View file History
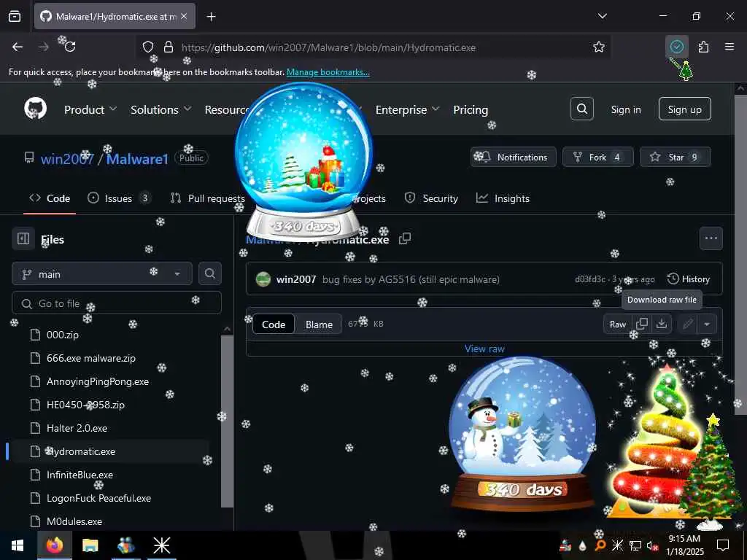 (x=689, y=279)
